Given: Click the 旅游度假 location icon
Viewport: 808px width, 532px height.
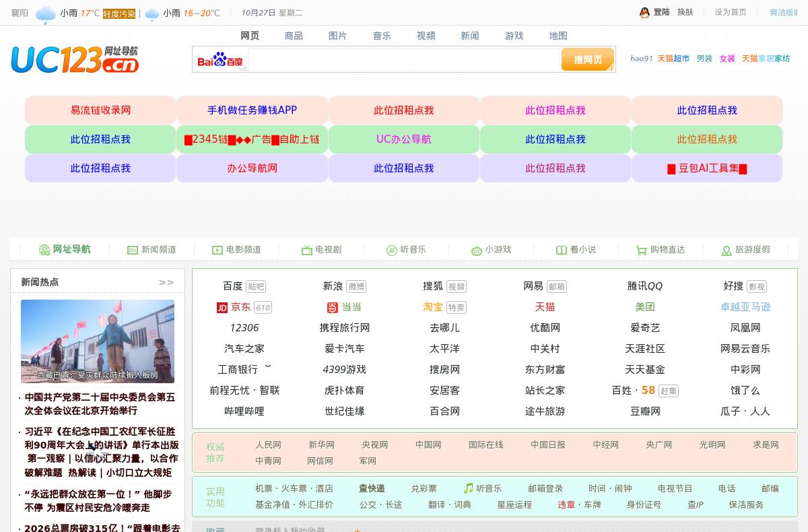Looking at the screenshot, I should [x=727, y=250].
